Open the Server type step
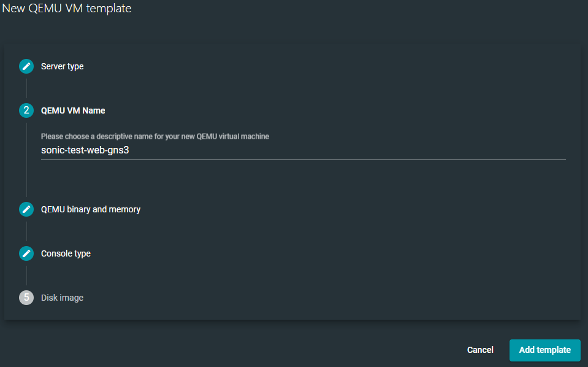This screenshot has height=367, width=588. coord(62,66)
